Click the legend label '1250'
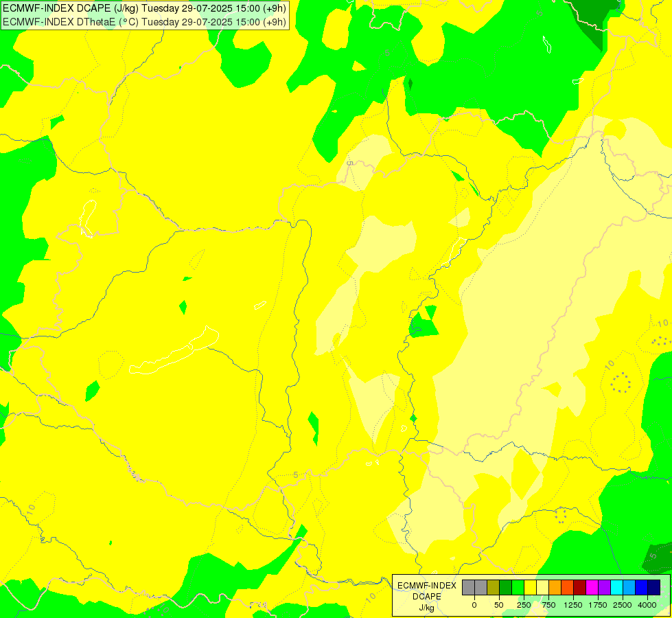Screen dimensions: 672x618 pos(573,605)
